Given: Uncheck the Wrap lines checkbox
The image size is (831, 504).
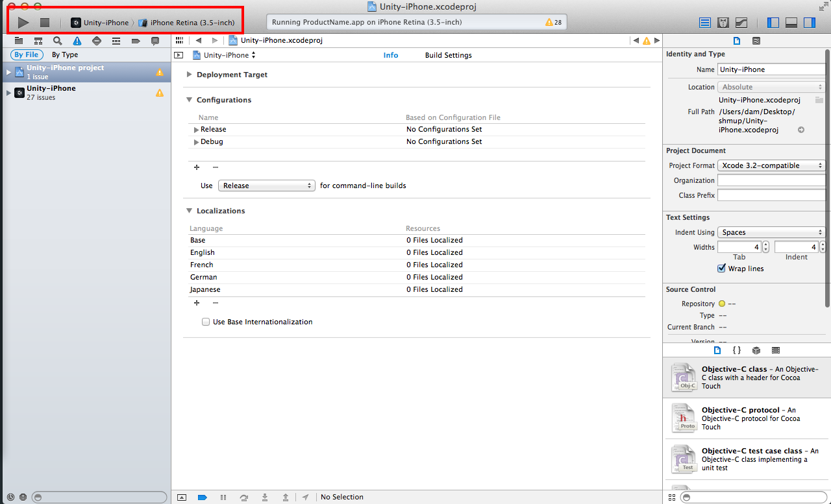Looking at the screenshot, I should pos(721,269).
